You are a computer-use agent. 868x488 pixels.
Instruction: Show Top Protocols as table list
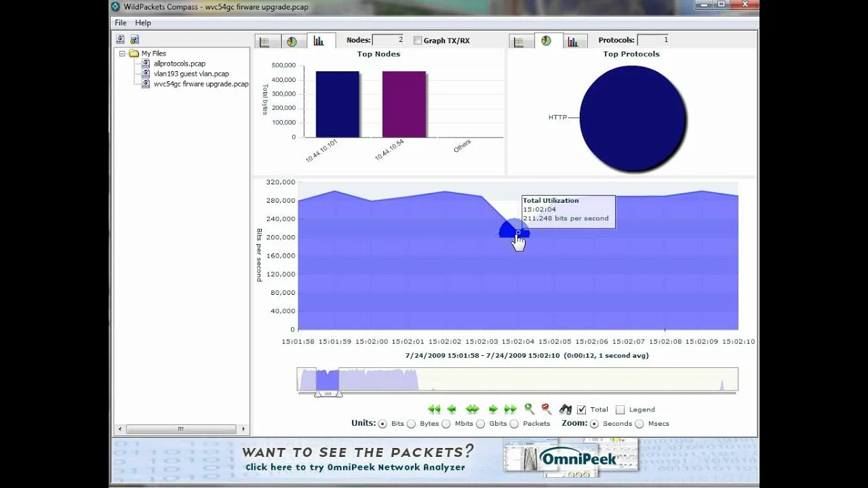(519, 41)
